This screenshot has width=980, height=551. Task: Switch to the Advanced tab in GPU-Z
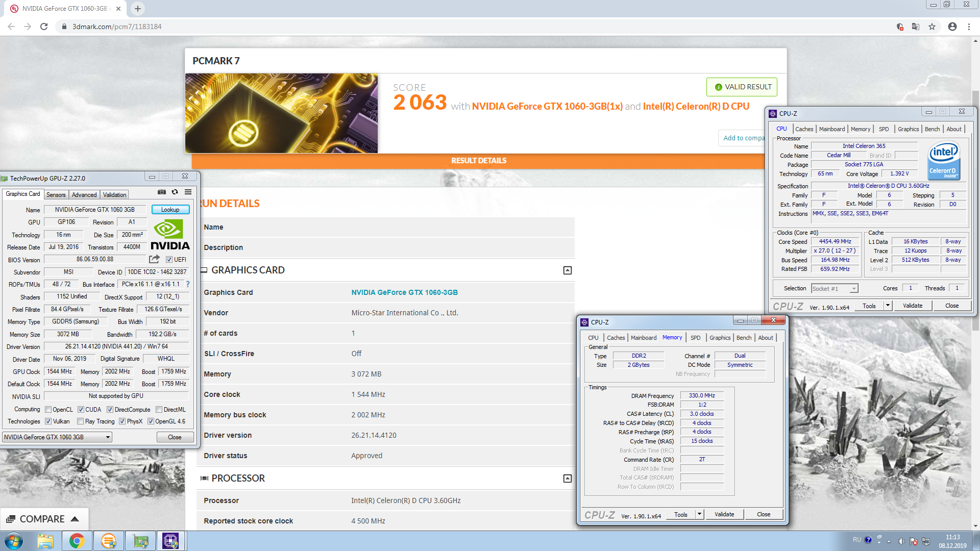tap(84, 195)
